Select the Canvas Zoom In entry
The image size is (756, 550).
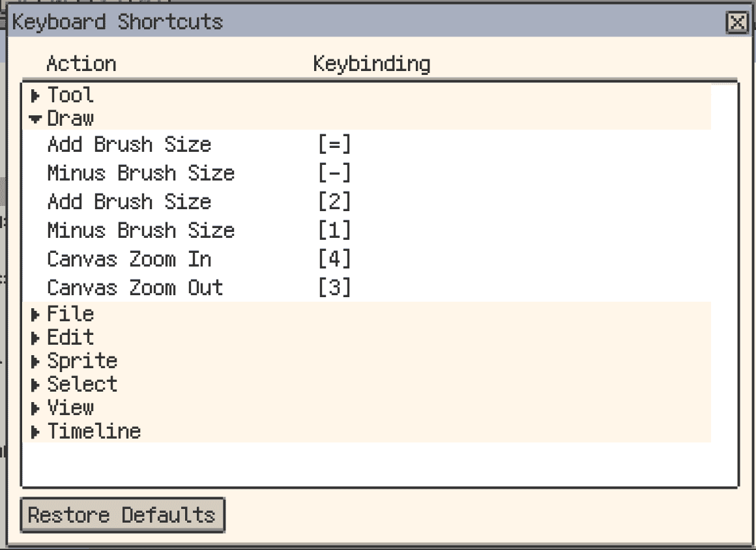coord(129,259)
